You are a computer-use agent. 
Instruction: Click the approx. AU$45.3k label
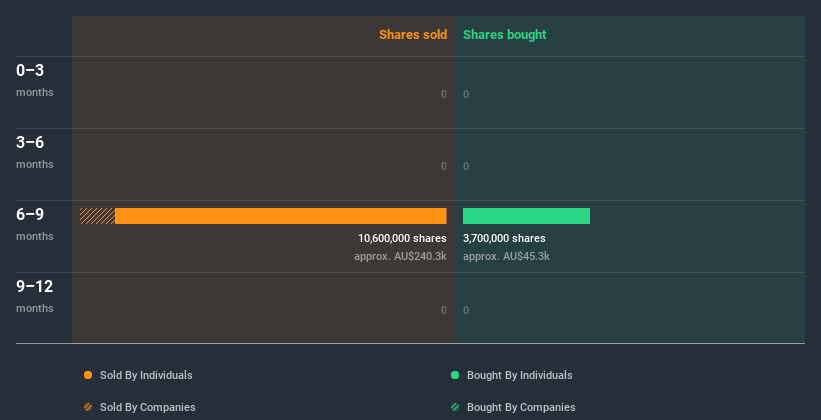[506, 257]
